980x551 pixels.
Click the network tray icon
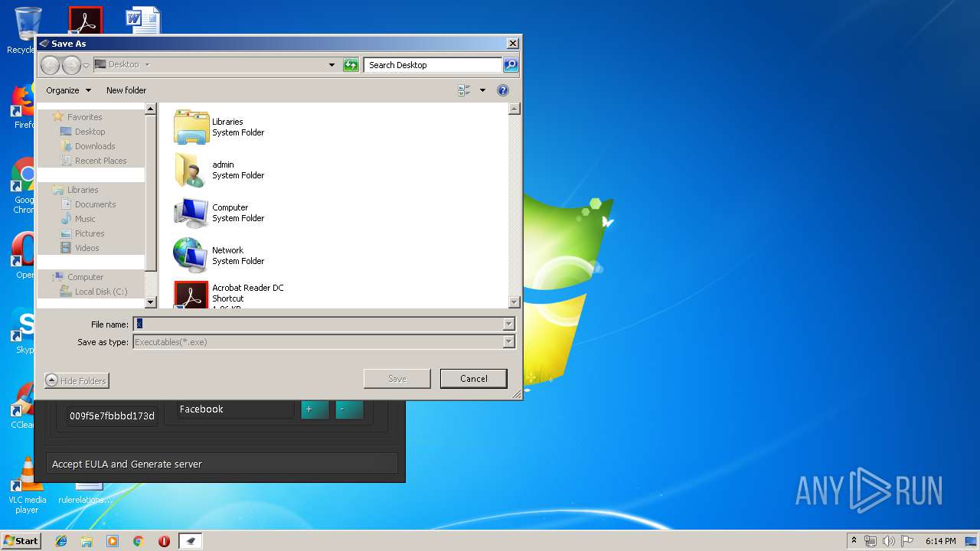[871, 541]
